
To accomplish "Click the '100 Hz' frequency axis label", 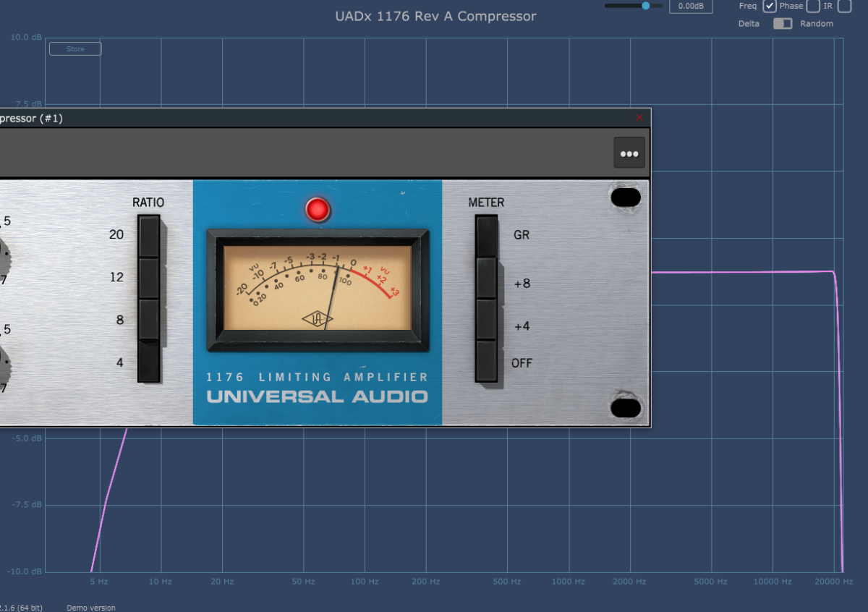I will click(x=365, y=582).
